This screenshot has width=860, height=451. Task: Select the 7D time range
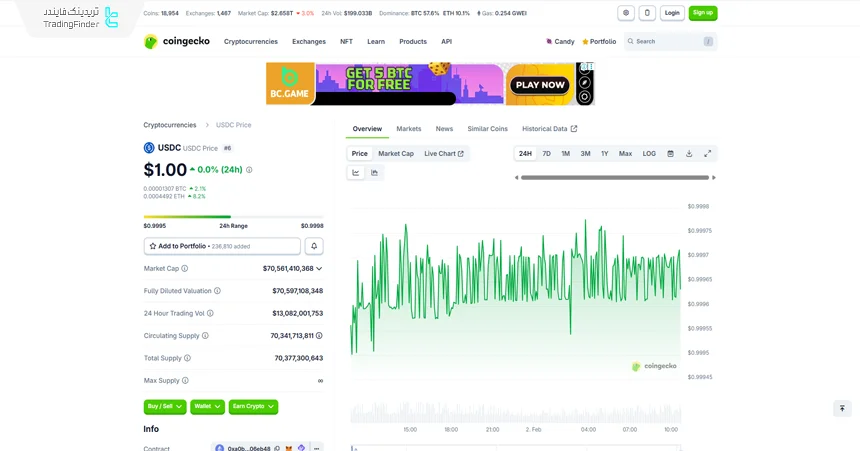546,154
